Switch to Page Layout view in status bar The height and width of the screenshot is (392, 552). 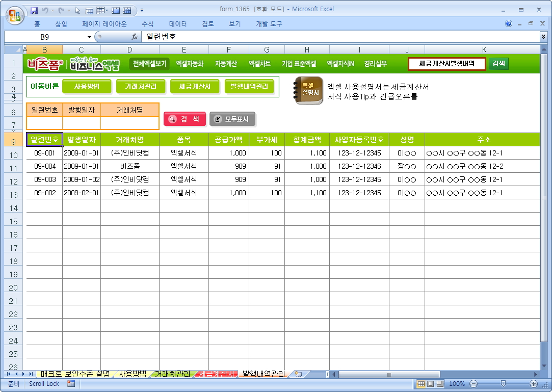(x=430, y=384)
